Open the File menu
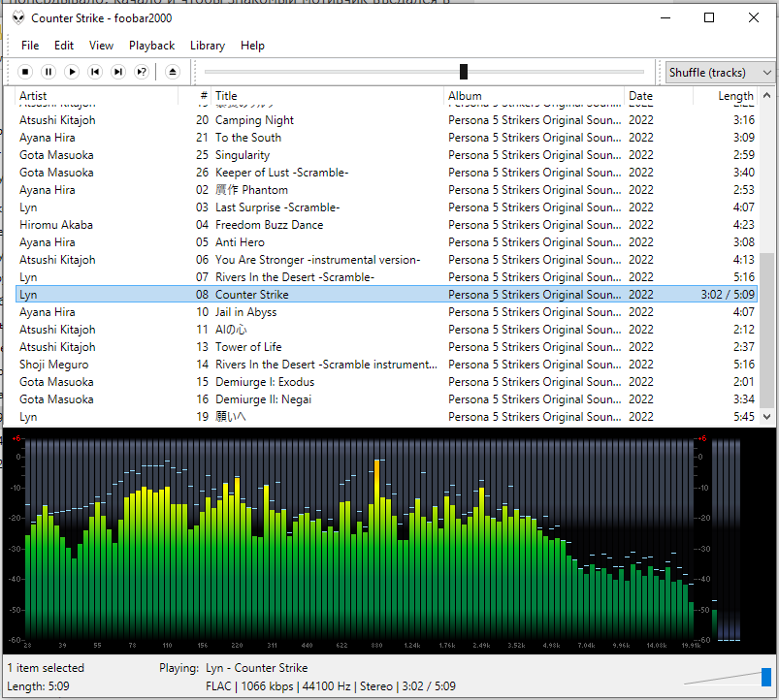 (30, 46)
